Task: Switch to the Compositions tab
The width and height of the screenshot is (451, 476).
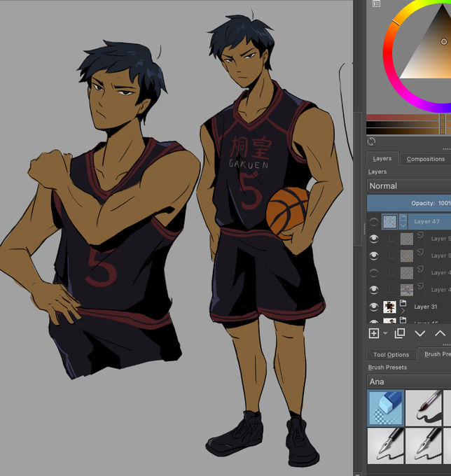Action: pos(426,159)
